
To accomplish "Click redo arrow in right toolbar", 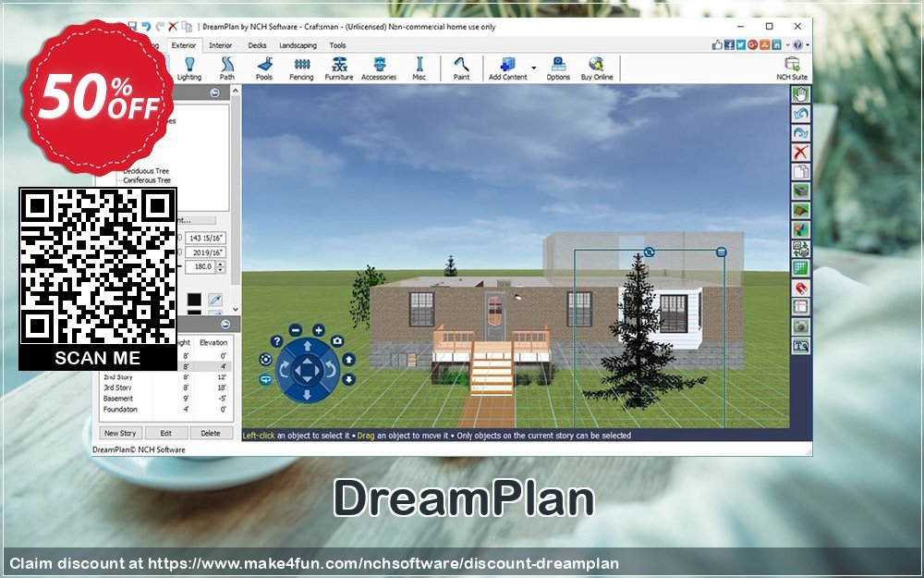I will tap(800, 133).
